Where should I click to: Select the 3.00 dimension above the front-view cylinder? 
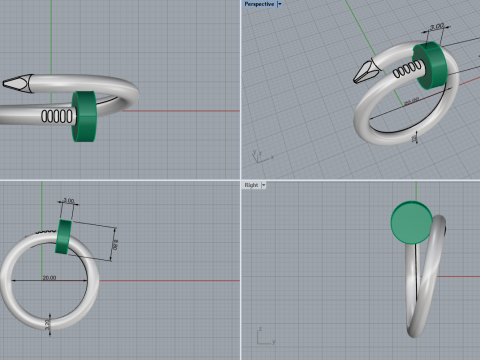click(69, 200)
